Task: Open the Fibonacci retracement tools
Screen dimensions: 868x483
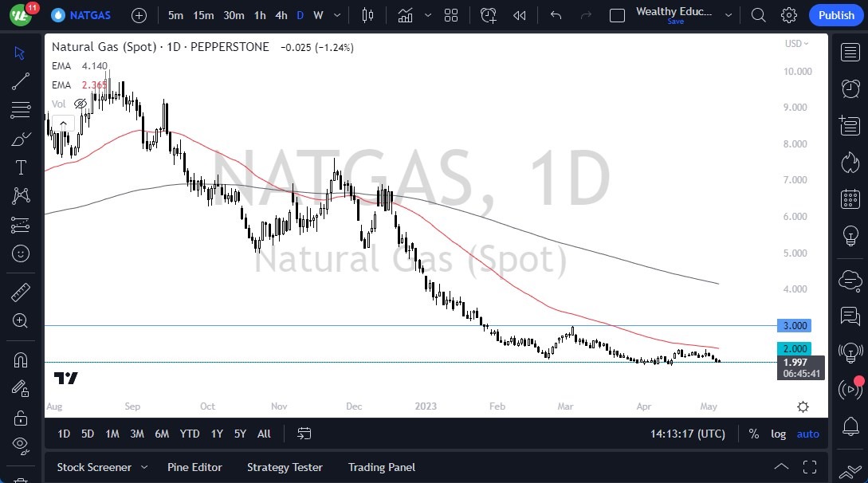Action: click(x=20, y=110)
